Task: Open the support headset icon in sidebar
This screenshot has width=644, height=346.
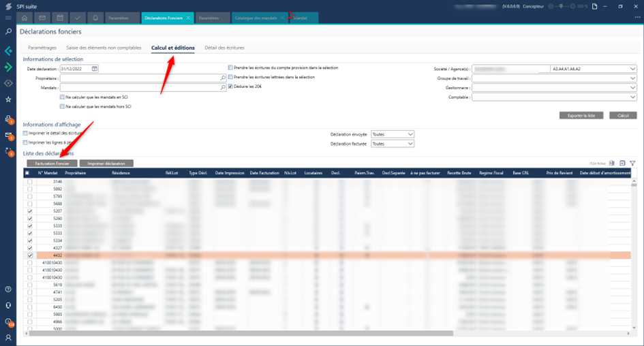Action: click(x=7, y=305)
